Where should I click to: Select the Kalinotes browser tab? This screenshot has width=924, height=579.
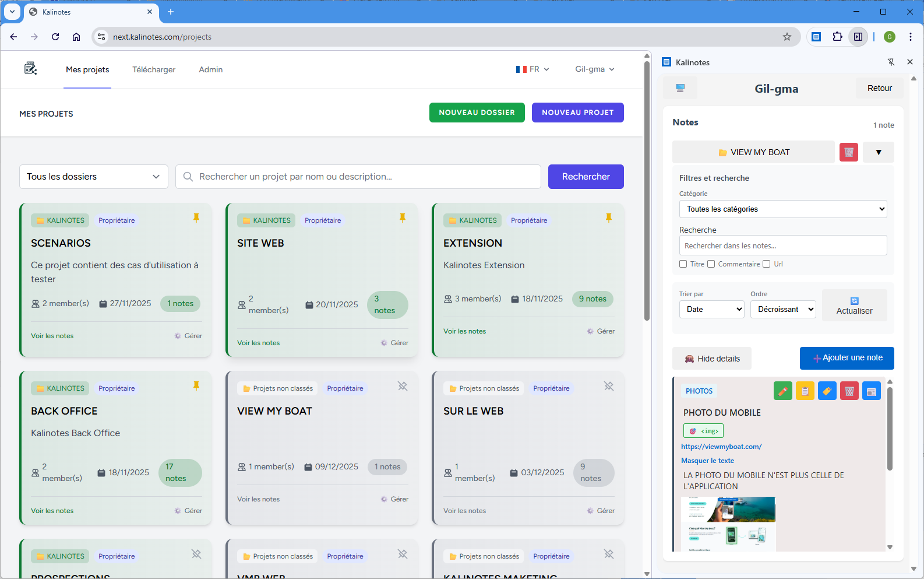pyautogui.click(x=91, y=12)
